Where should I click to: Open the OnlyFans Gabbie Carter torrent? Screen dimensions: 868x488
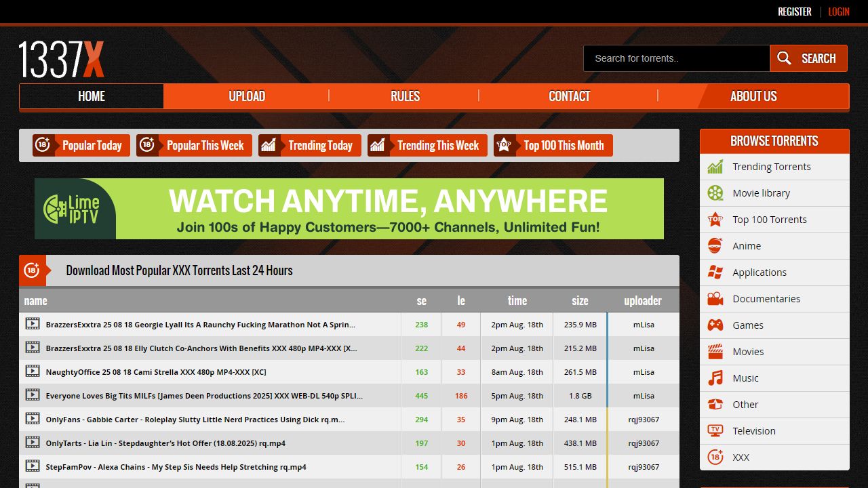pyautogui.click(x=195, y=420)
